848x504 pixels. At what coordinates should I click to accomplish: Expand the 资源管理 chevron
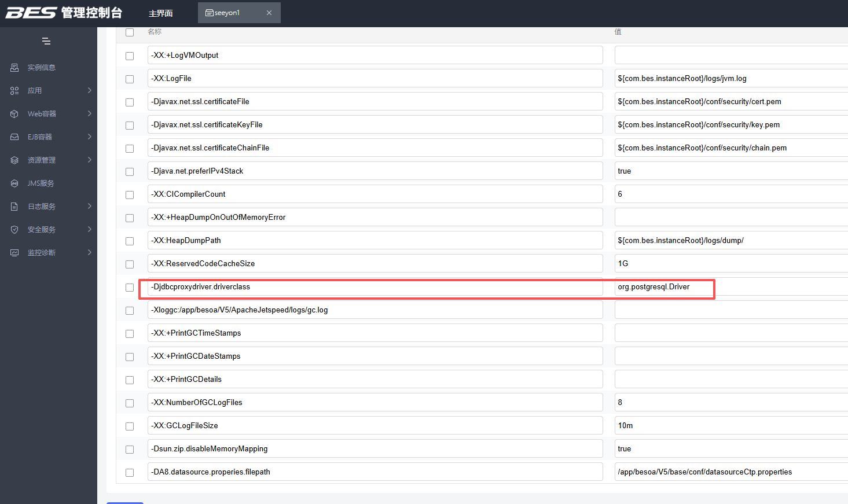click(90, 160)
